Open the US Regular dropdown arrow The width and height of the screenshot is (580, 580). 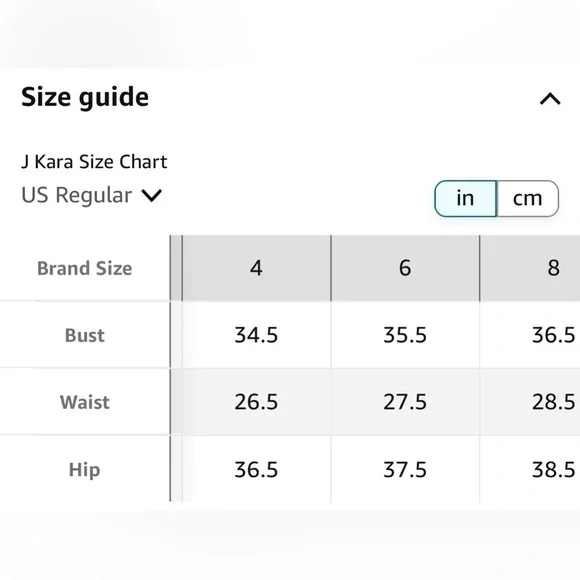coord(152,195)
